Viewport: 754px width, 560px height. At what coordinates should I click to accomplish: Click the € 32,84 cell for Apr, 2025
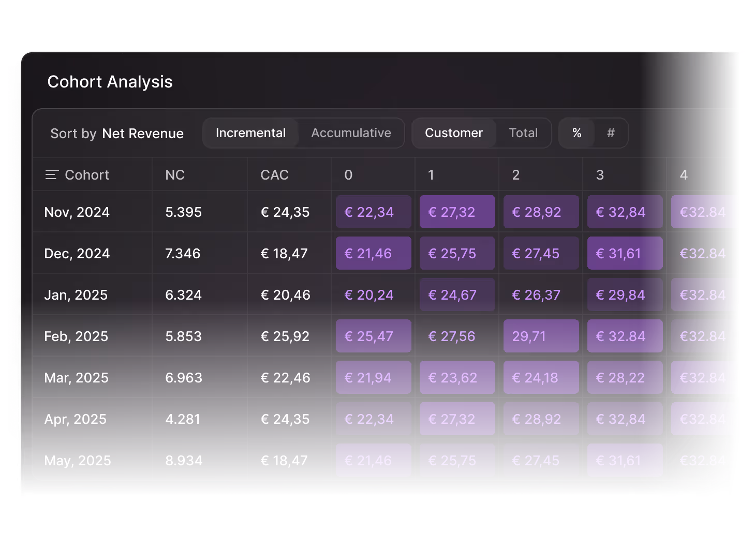[625, 419]
